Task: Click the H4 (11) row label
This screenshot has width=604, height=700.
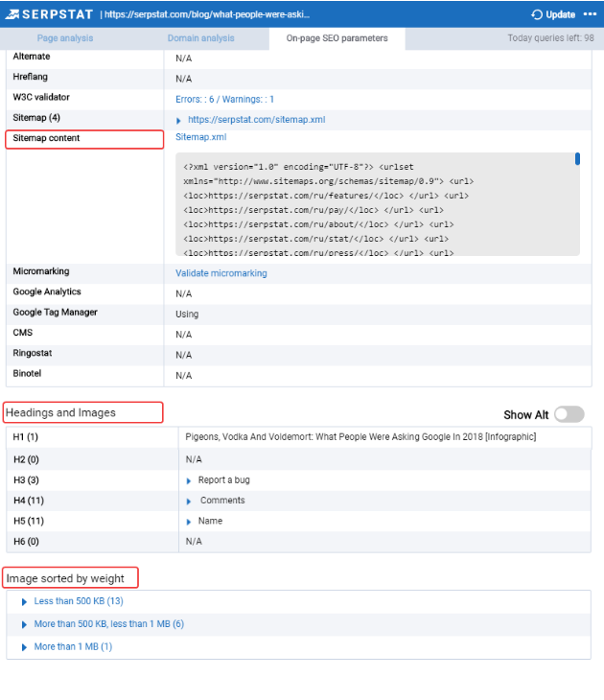Action: pos(29,501)
